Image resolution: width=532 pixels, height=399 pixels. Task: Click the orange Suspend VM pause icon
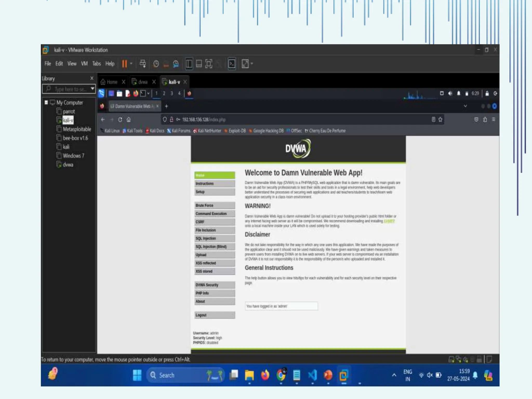pos(124,64)
